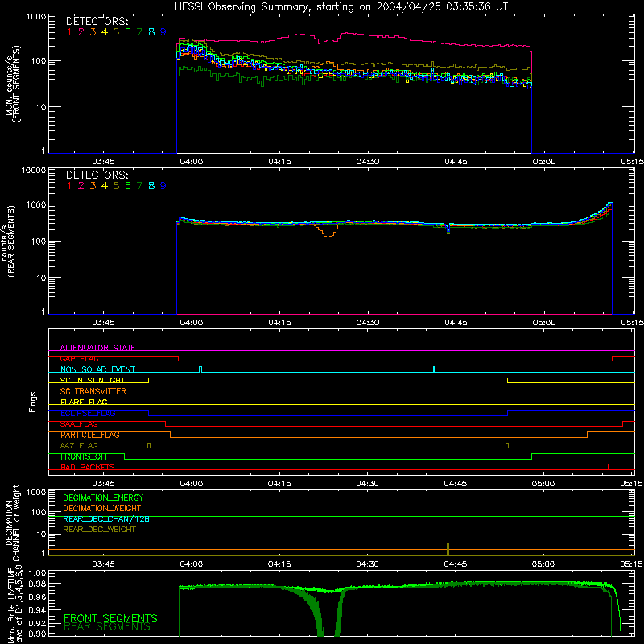Select detector 1 legend number in front segments plot
Viewport: 644px width, 644px height.
click(69, 32)
